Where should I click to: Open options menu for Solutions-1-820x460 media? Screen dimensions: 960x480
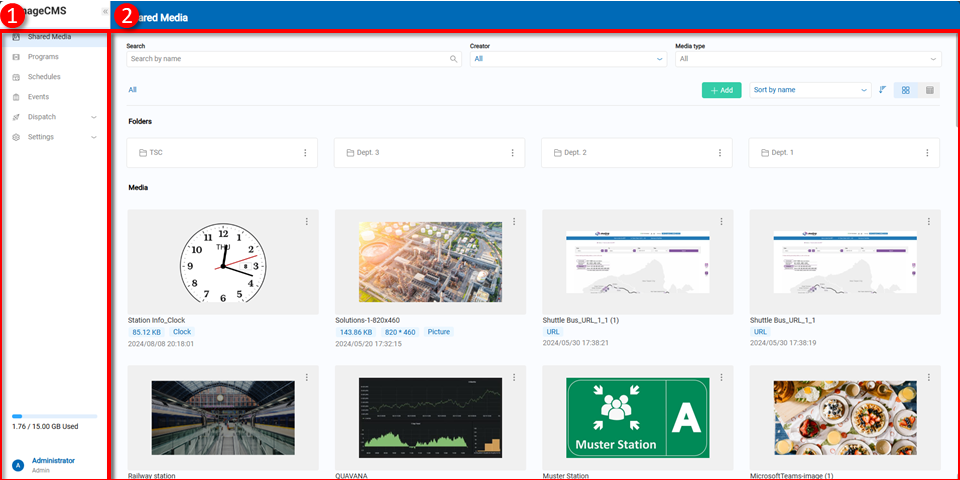pyautogui.click(x=514, y=222)
